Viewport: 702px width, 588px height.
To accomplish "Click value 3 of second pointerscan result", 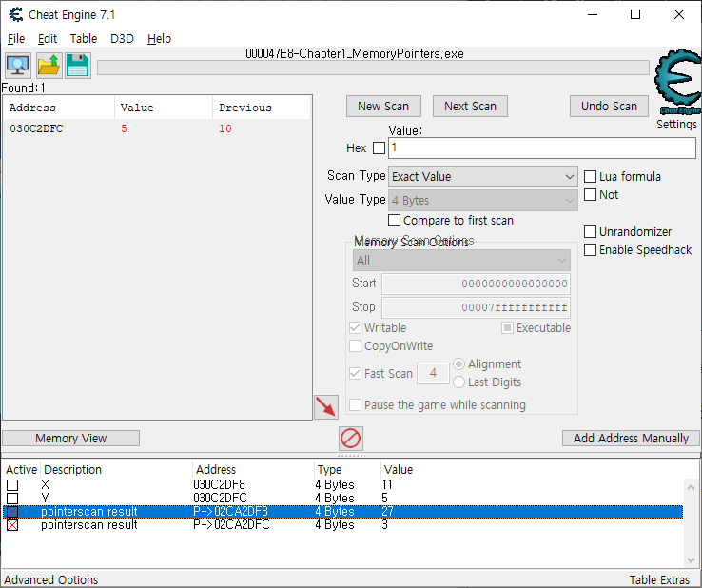I will [385, 525].
